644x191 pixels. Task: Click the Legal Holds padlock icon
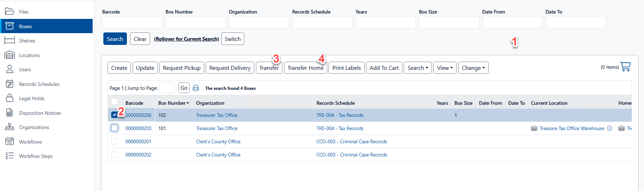[10, 98]
